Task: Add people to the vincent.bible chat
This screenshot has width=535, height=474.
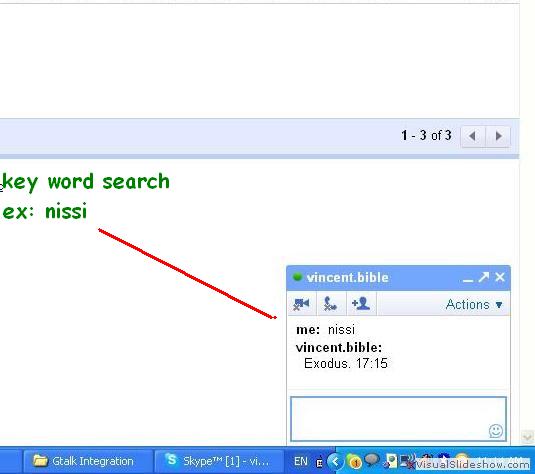Action: [x=361, y=303]
